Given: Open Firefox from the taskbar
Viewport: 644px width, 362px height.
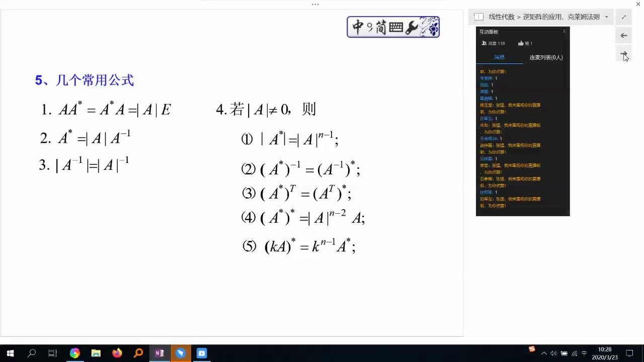Looking at the screenshot, I should click(117, 353).
